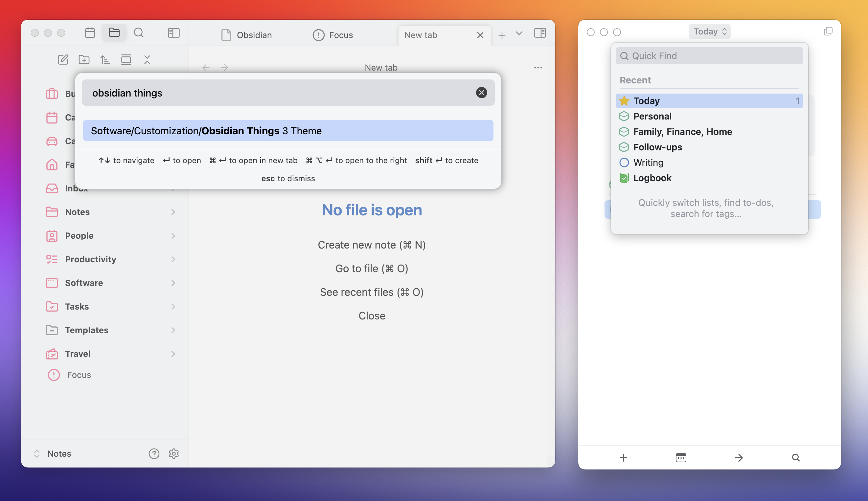The height and width of the screenshot is (501, 868).
Task: Expand the Software folder
Action: click(x=173, y=283)
